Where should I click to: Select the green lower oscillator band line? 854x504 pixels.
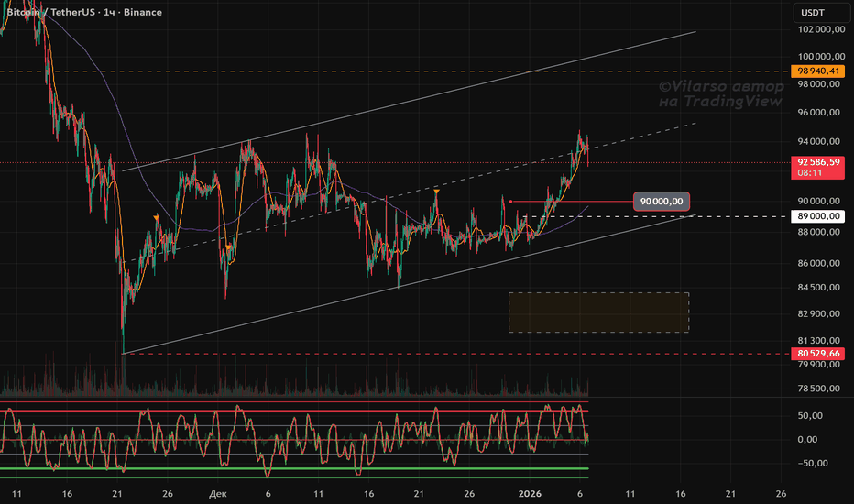[x=293, y=468]
